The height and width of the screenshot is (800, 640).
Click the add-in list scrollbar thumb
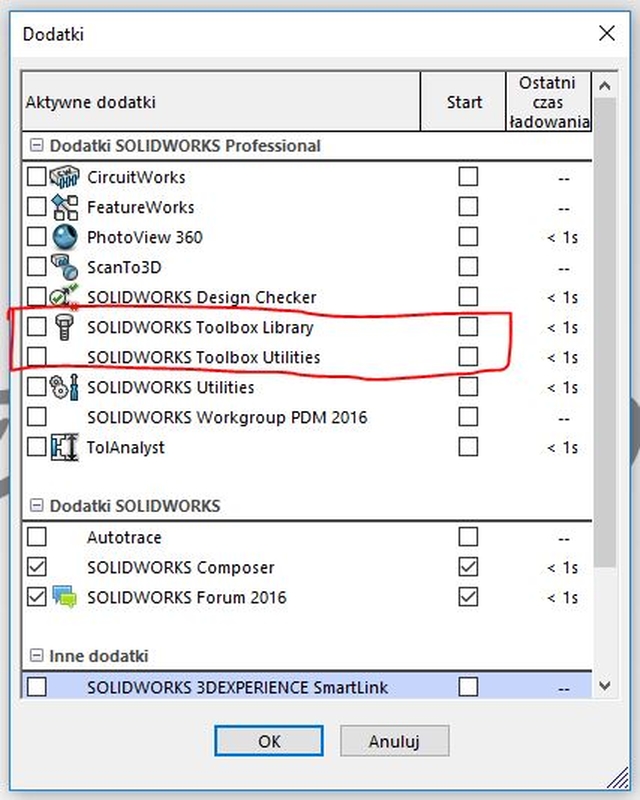pyautogui.click(x=605, y=332)
